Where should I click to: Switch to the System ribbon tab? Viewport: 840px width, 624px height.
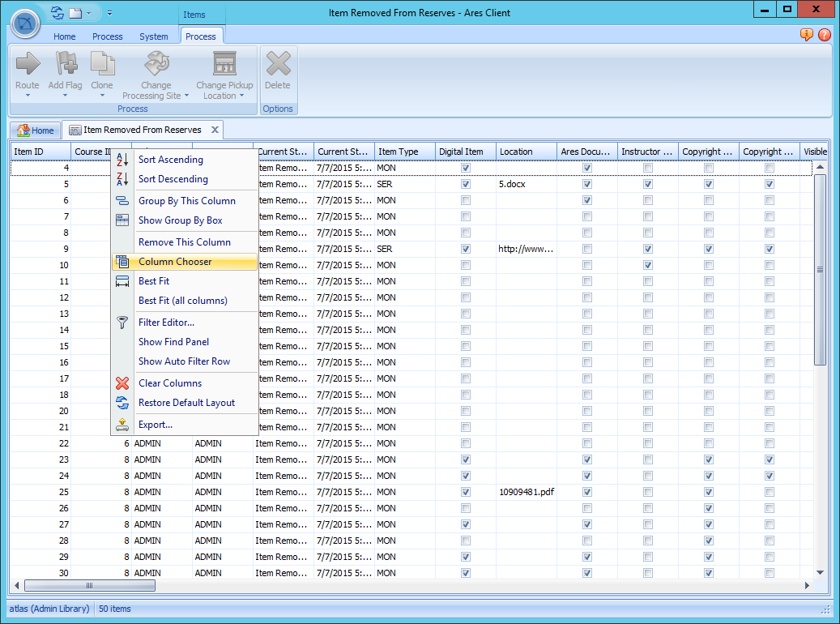pyautogui.click(x=154, y=36)
